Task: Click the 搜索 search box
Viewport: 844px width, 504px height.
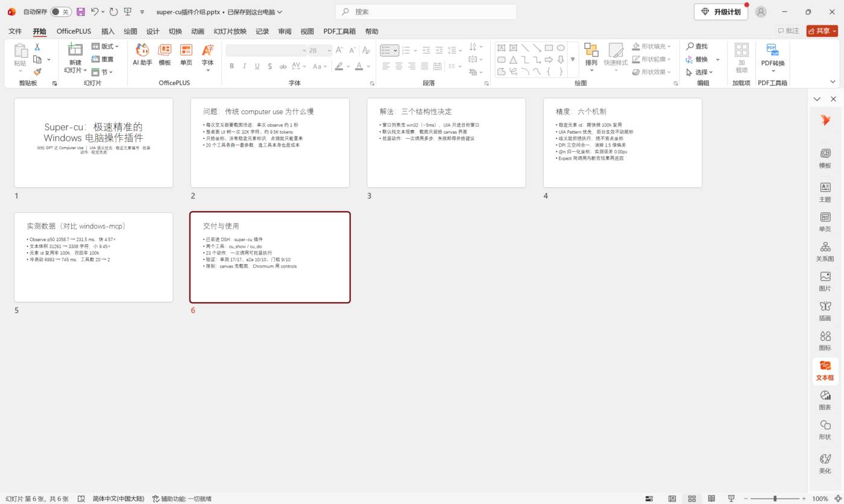Action: [x=426, y=11]
